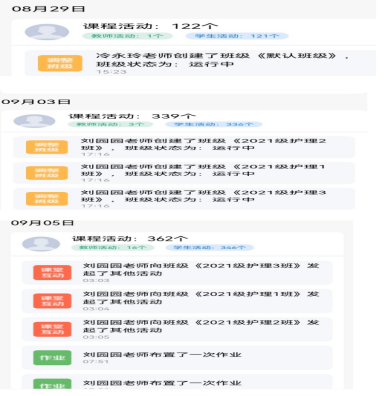Click red 课堂互动 tag for 2021级护理3班 activity
Screen dimensions: 386x396
click(x=52, y=273)
